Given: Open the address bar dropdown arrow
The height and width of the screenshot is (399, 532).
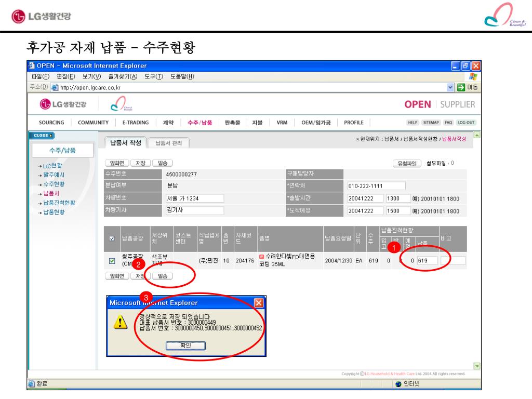Looking at the screenshot, I should [450, 87].
